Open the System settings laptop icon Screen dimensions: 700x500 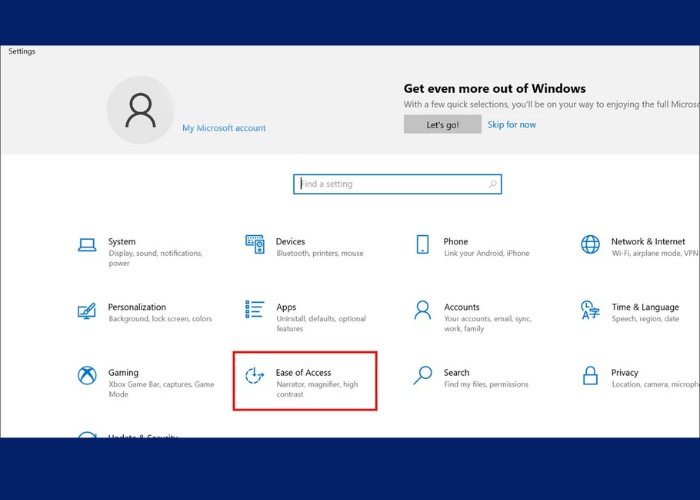click(x=87, y=245)
